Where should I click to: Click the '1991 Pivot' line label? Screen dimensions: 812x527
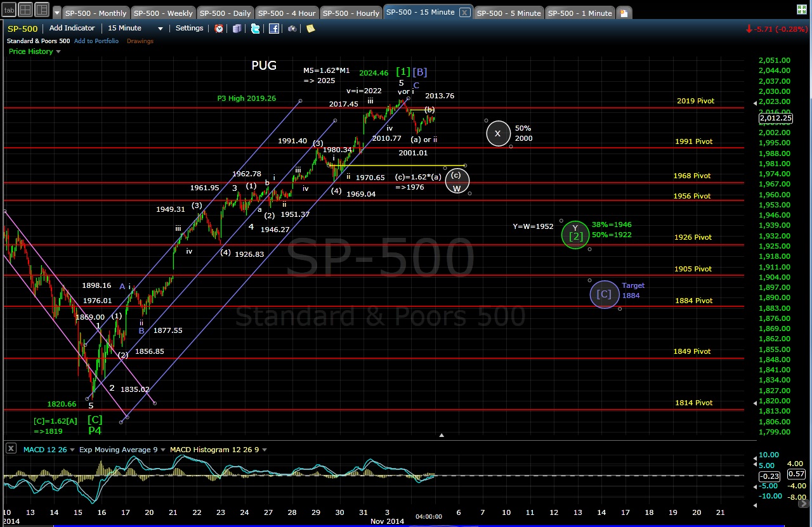click(x=694, y=142)
